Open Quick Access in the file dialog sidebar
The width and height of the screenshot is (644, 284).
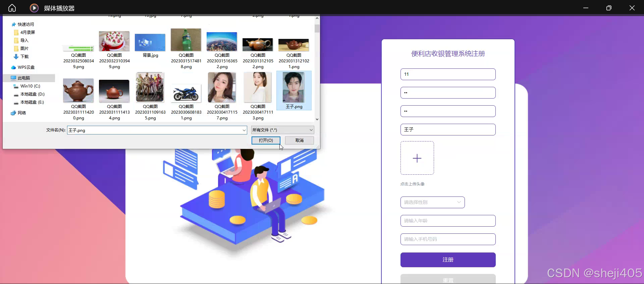click(x=22, y=24)
